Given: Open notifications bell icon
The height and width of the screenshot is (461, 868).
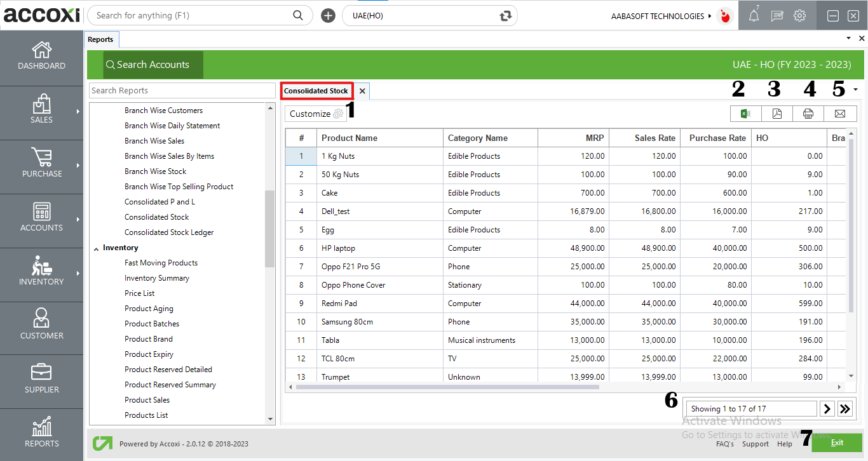Looking at the screenshot, I should click(754, 17).
